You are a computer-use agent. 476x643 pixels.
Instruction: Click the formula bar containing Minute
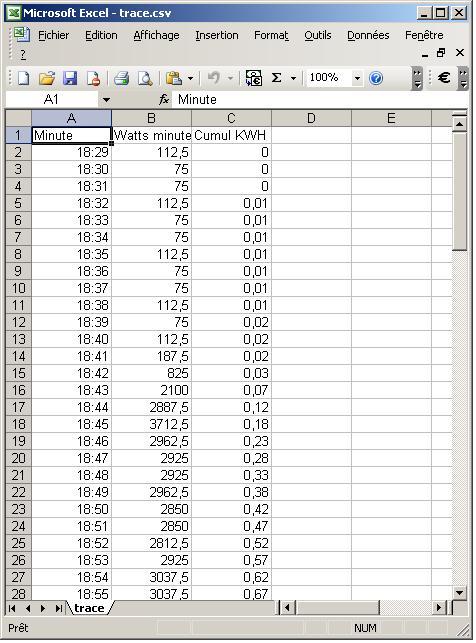point(320,100)
